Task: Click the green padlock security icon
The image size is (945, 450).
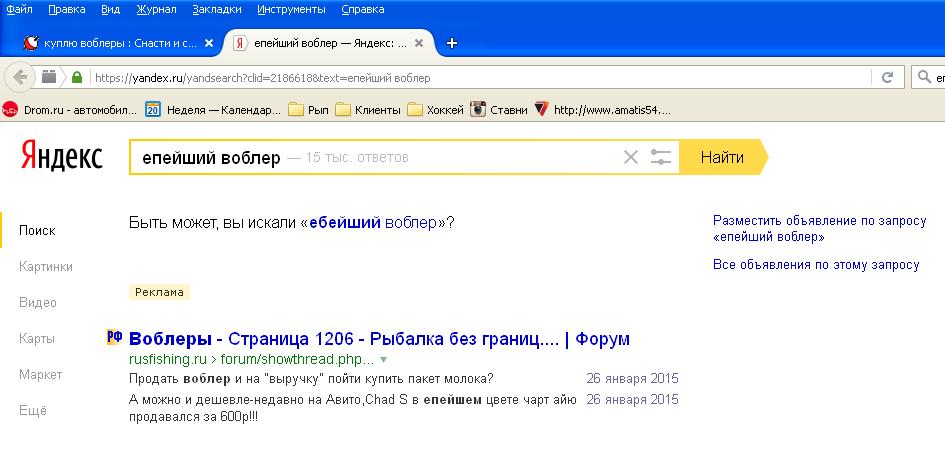Action: [x=77, y=77]
